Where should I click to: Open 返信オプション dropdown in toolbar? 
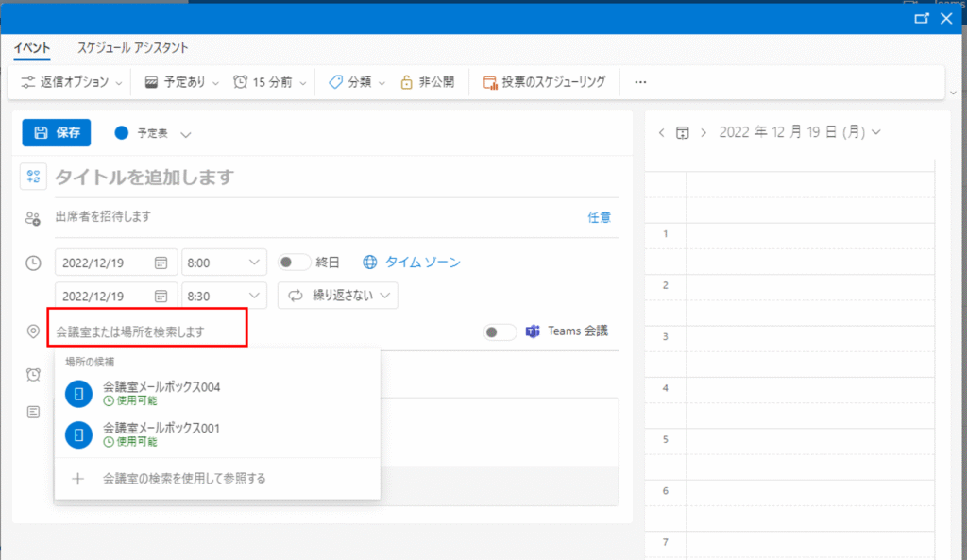point(71,82)
